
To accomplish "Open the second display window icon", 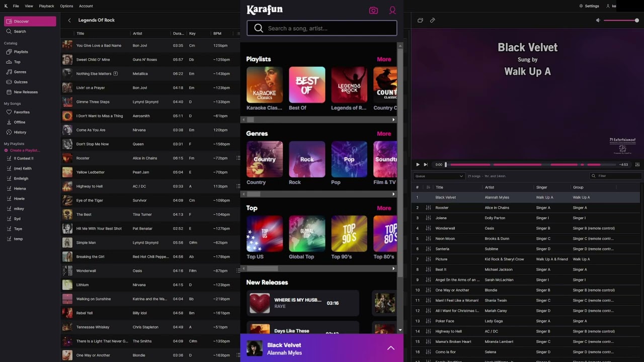I will [420, 20].
